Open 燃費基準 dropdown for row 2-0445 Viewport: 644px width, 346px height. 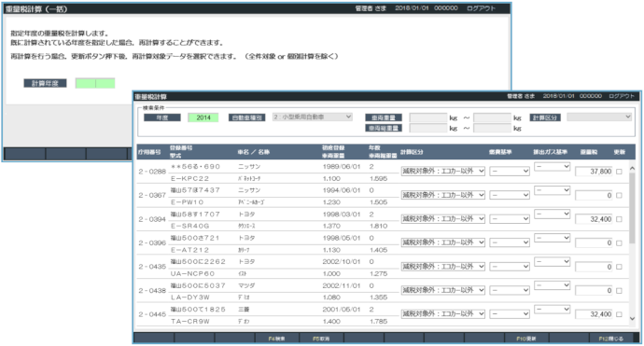[x=510, y=314]
